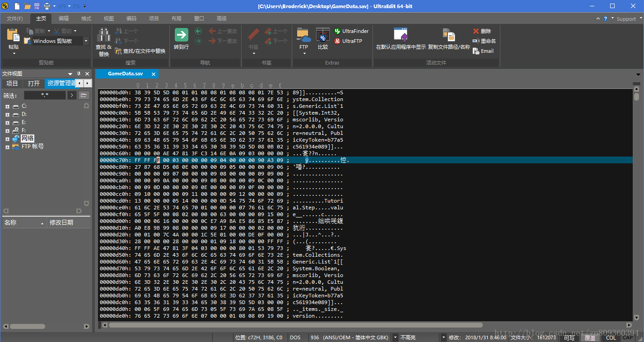Screen dimensions: 644x342
Task: Expand the C: drive node
Action: (x=7, y=106)
